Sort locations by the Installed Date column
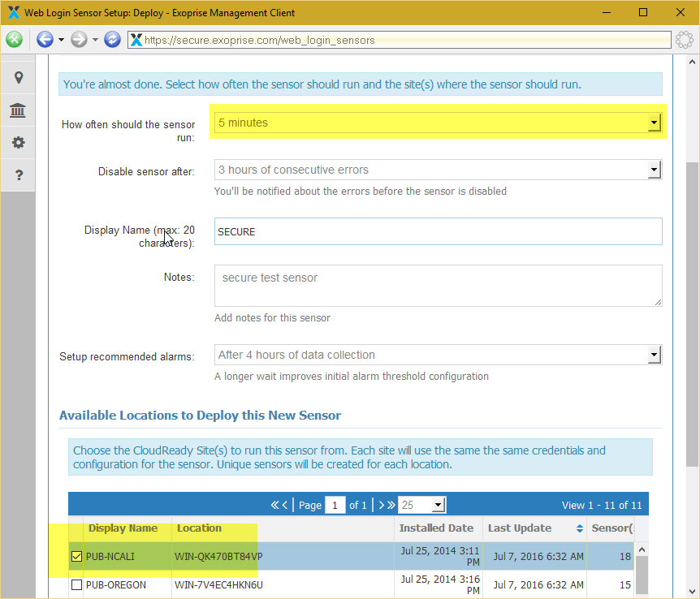This screenshot has height=599, width=700. [x=439, y=528]
